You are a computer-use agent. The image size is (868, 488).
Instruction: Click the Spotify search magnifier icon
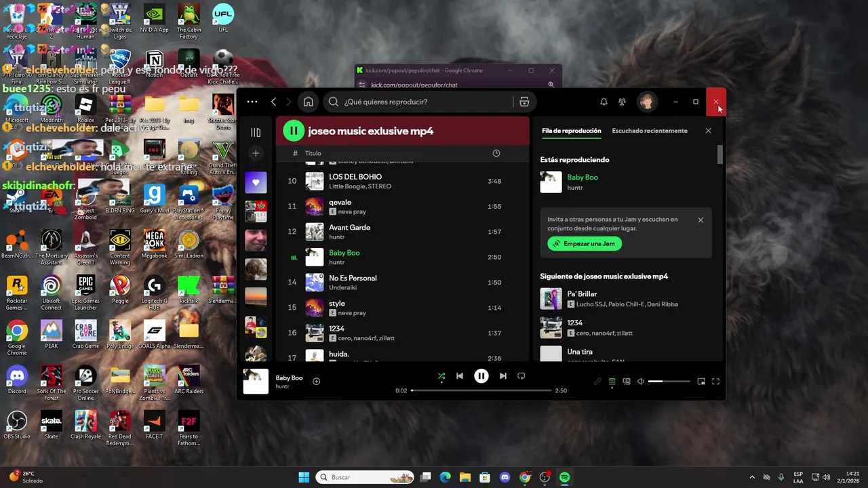(333, 102)
